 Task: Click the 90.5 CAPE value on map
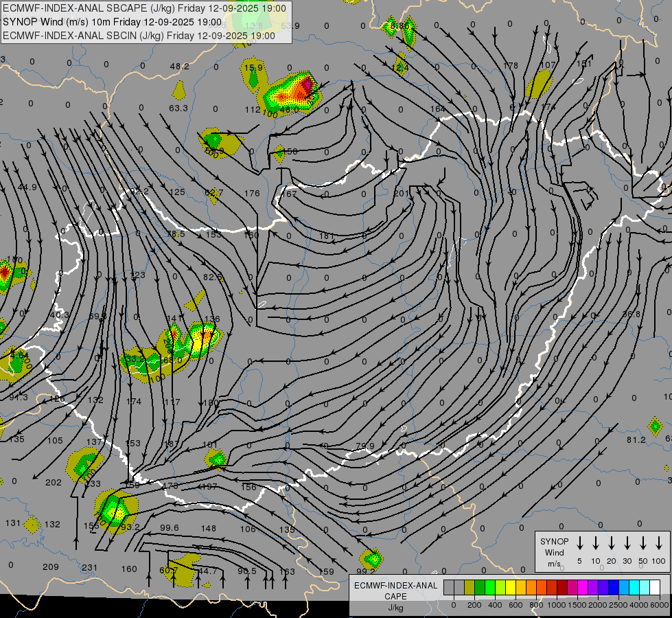point(247,571)
